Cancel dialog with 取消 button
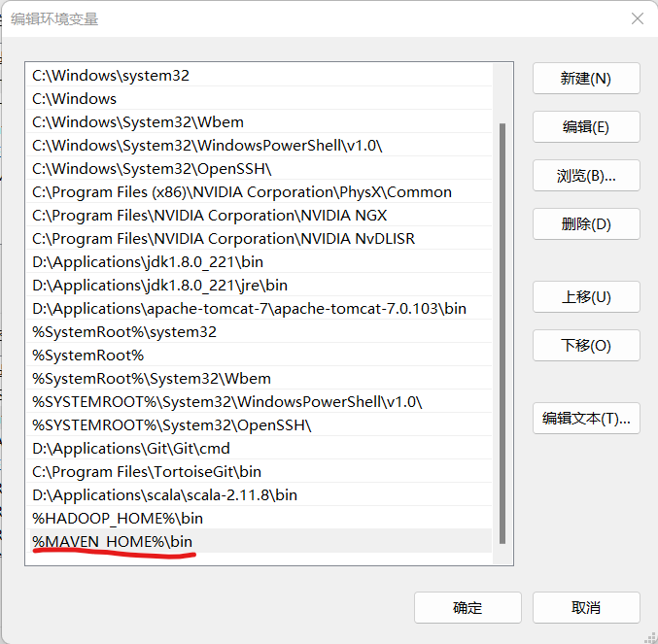 tap(586, 607)
